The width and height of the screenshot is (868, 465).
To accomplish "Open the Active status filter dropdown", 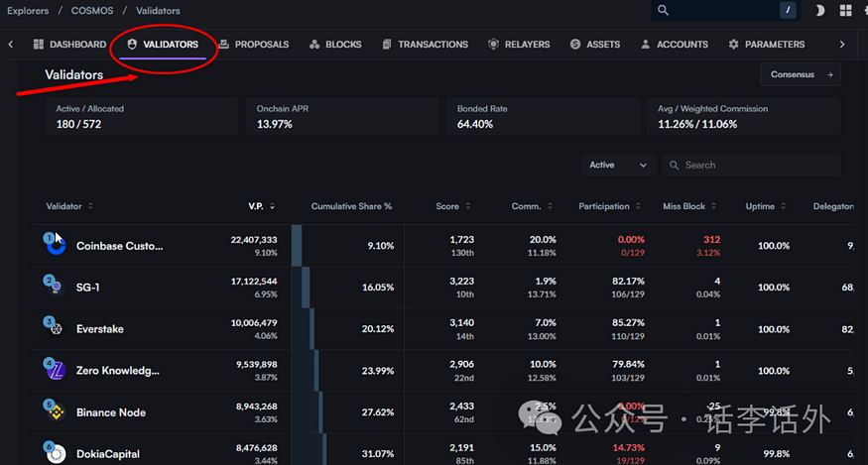I will (x=618, y=165).
